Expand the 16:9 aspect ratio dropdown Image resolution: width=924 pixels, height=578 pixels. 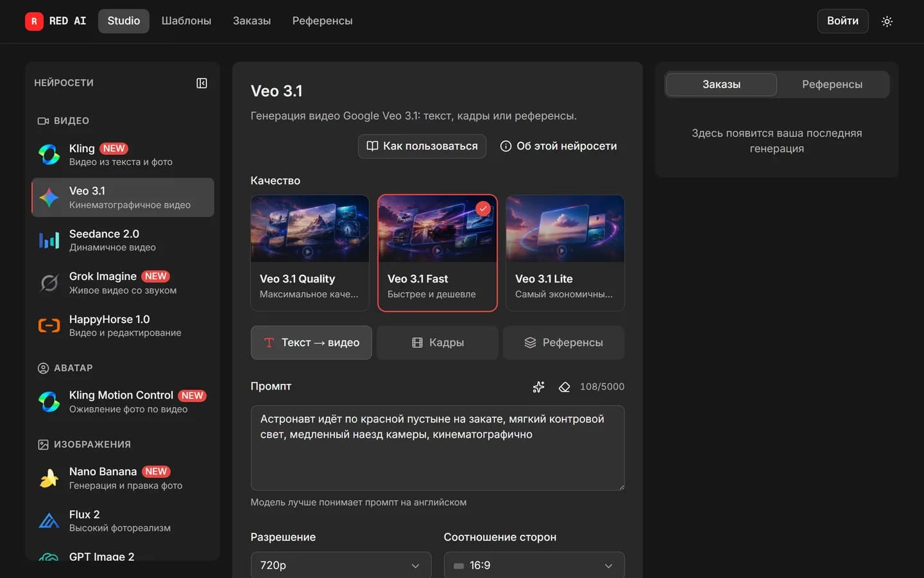534,565
